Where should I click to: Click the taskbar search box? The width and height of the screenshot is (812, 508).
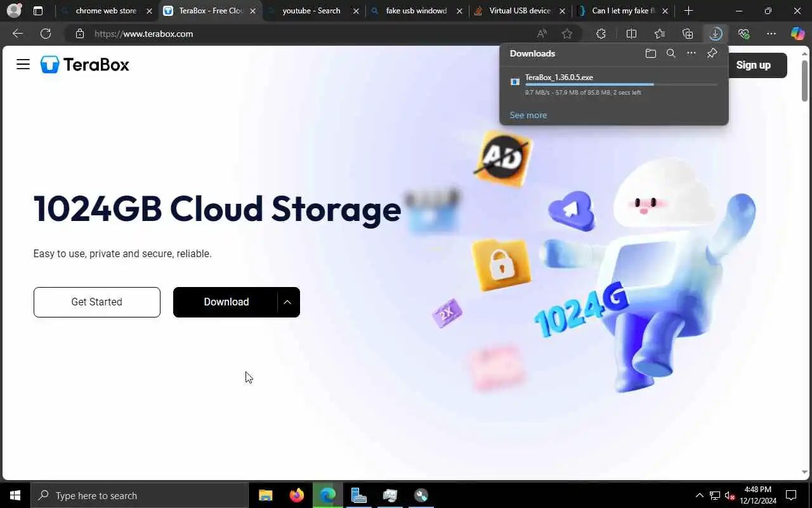(140, 495)
